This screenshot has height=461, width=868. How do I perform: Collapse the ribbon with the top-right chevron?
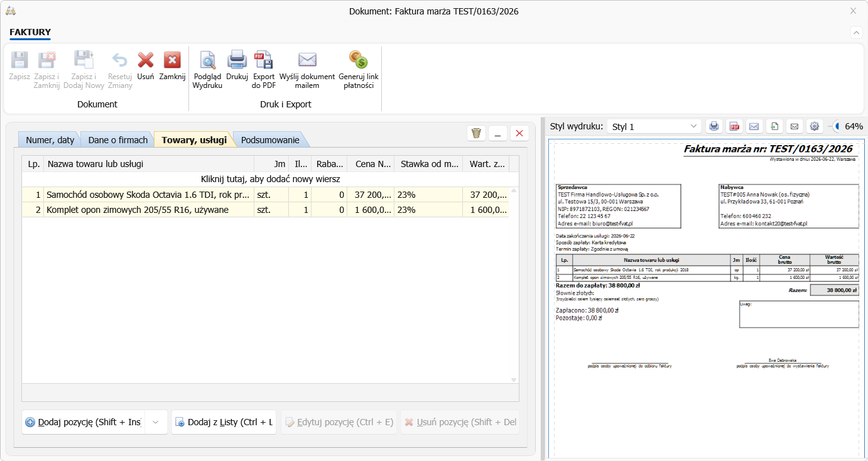856,32
